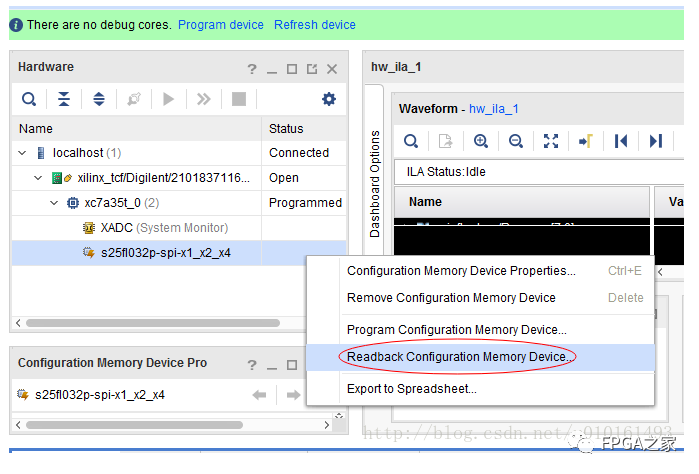Click the Hardware panel horizontal scrollbar thumb
The width and height of the screenshot is (699, 474).
pos(153,323)
